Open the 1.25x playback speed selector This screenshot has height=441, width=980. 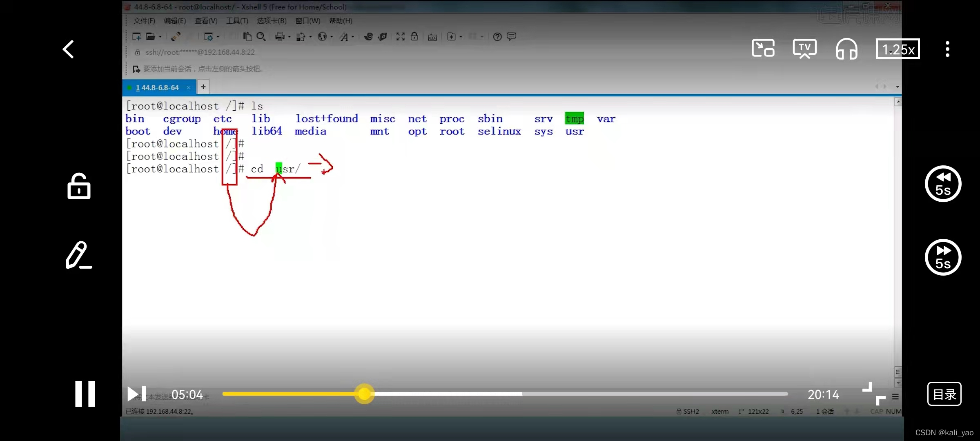[x=898, y=49]
